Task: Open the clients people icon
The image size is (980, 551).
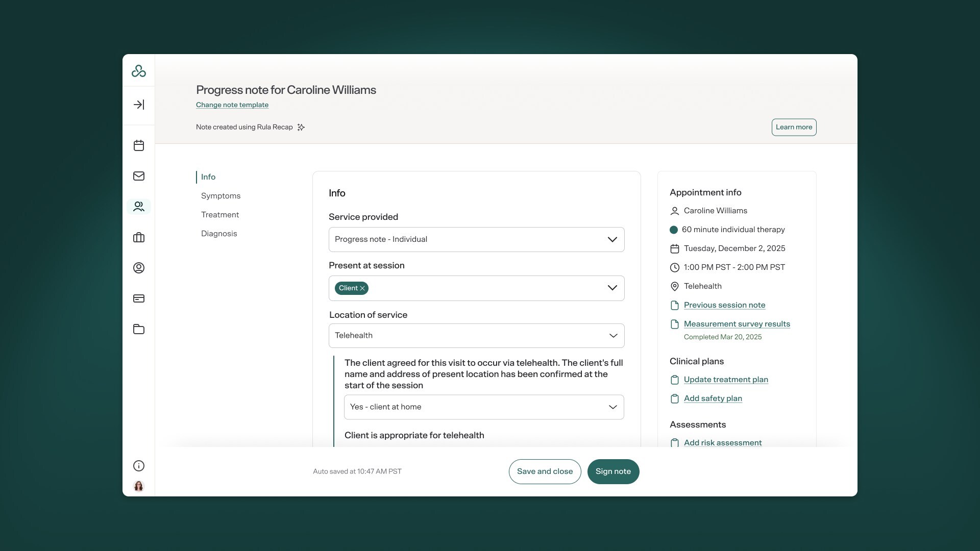Action: [x=138, y=207]
